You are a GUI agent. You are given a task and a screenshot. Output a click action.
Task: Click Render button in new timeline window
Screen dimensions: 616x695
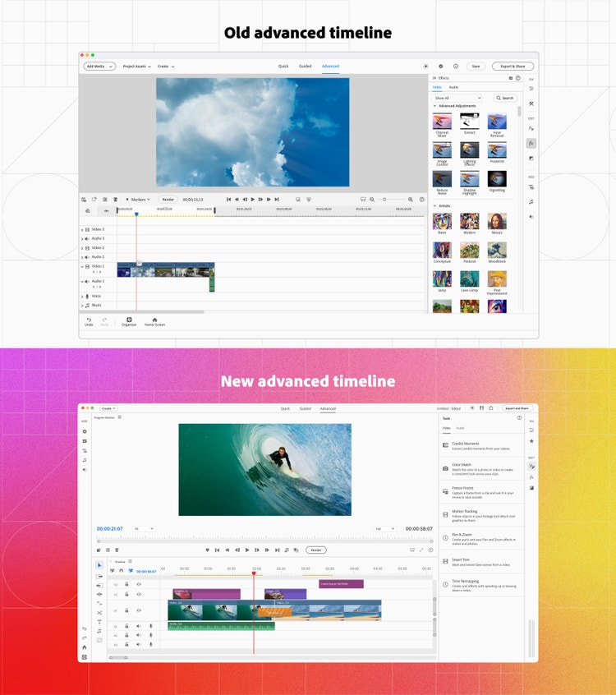(316, 550)
